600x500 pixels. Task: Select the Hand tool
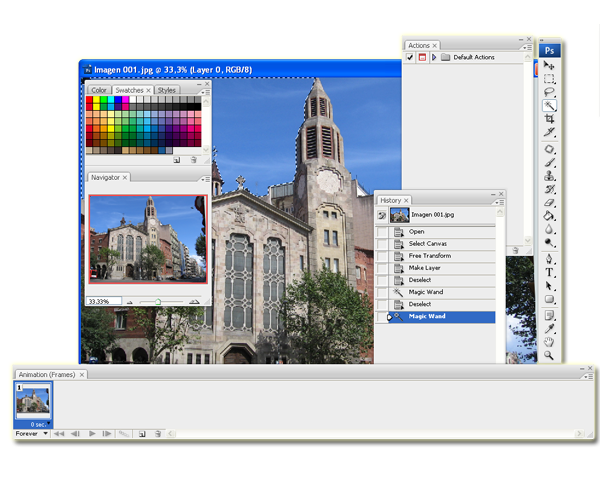(550, 341)
